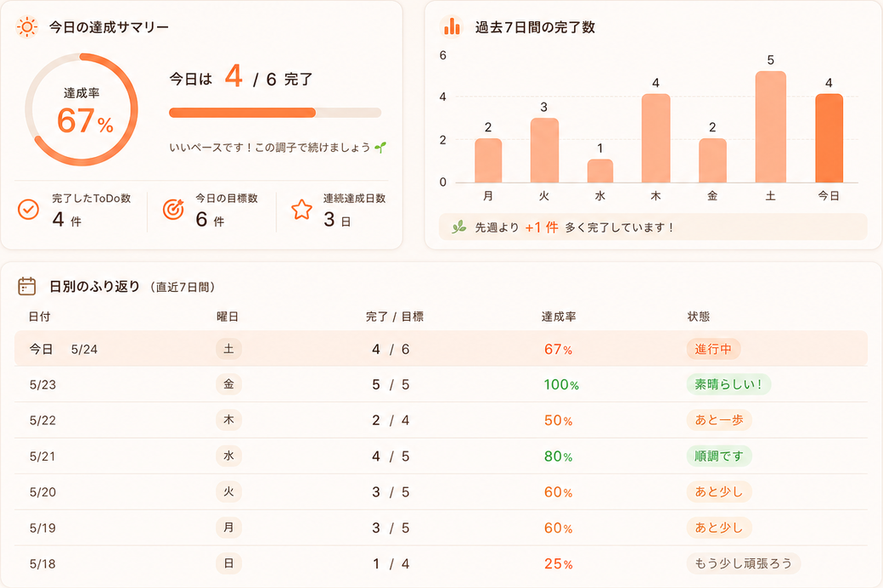Click the 完了 / 目標 column header

[394, 316]
